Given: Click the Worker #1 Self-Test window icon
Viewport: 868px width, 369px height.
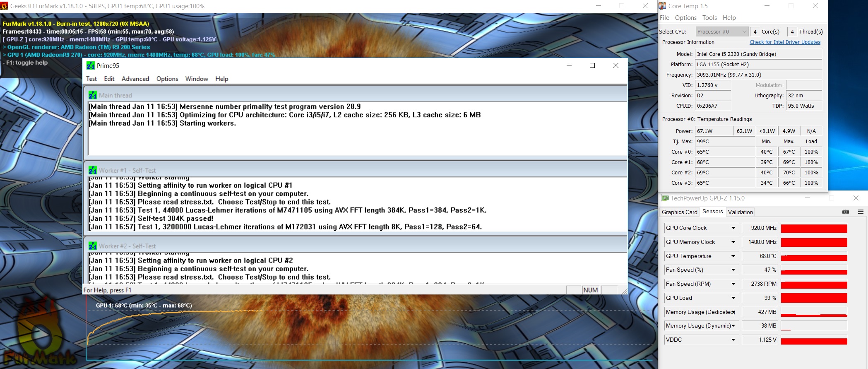Looking at the screenshot, I should [93, 170].
